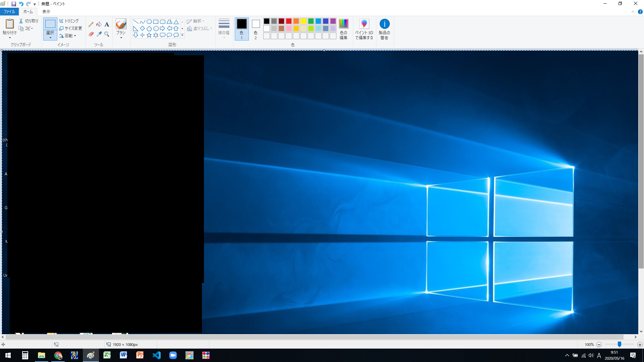The image size is (644, 362).
Task: Choose the Curve shape
Action: 143,22
